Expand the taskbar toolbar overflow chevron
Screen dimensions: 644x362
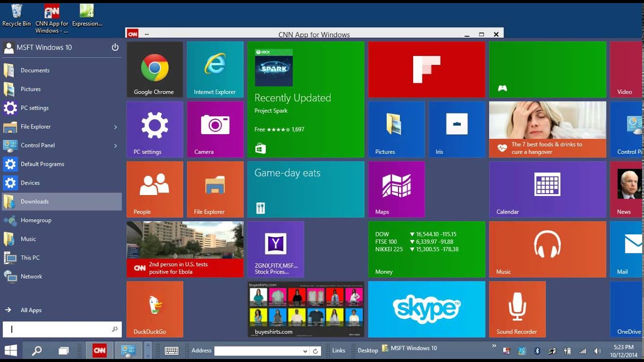[x=494, y=346]
